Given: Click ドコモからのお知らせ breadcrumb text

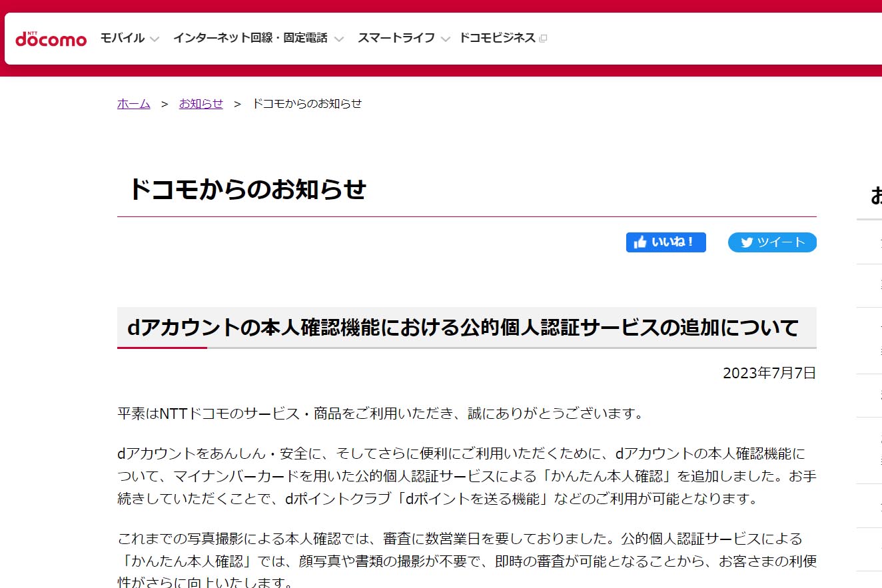Looking at the screenshot, I should (306, 103).
